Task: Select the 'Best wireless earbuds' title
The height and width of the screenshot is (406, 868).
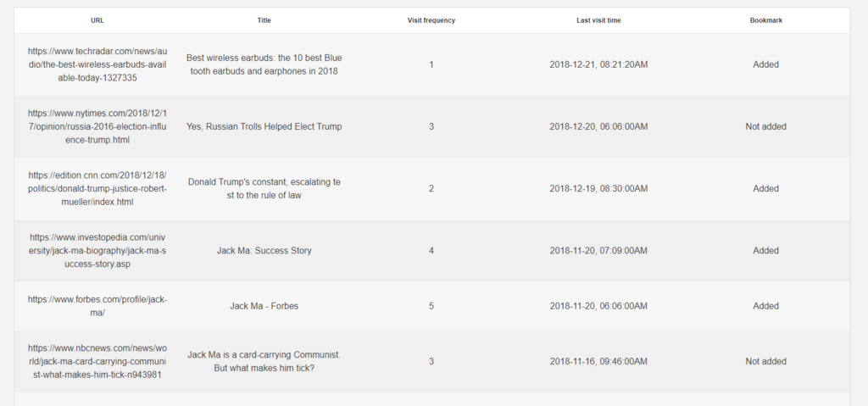Action: (x=264, y=64)
